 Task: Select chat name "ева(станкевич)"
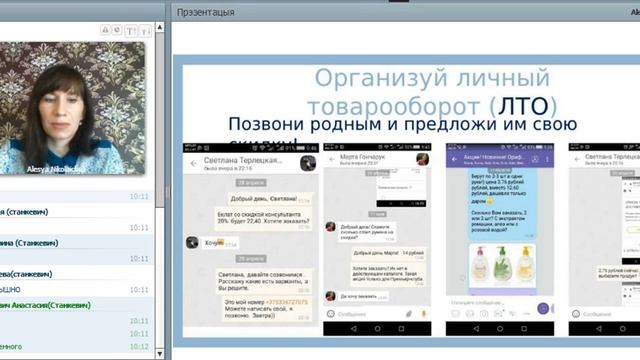pyautogui.click(x=26, y=274)
